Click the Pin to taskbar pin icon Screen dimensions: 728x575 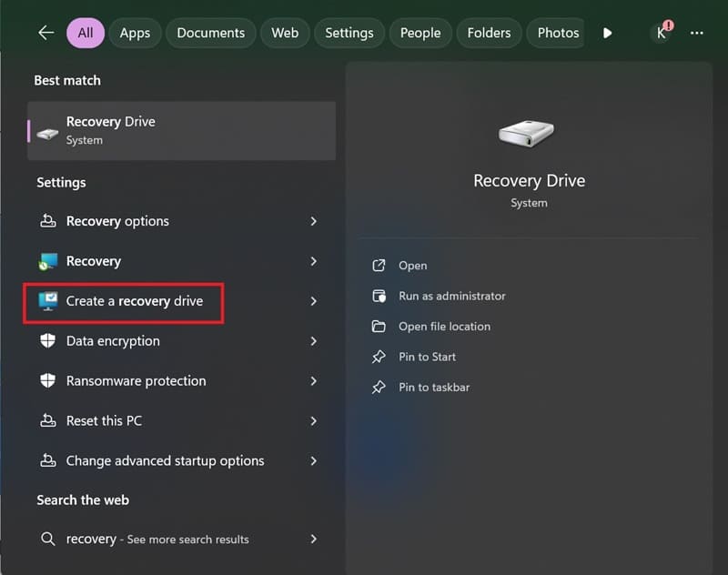coord(379,388)
